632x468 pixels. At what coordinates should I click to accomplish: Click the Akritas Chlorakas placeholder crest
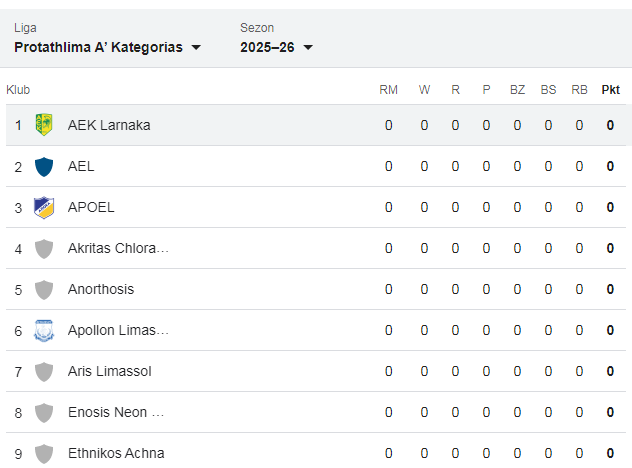[44, 248]
